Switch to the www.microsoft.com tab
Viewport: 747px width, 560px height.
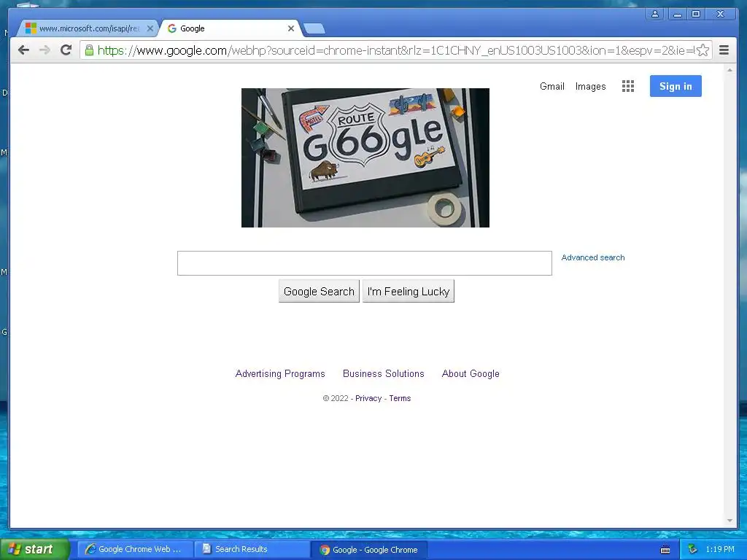pos(86,28)
